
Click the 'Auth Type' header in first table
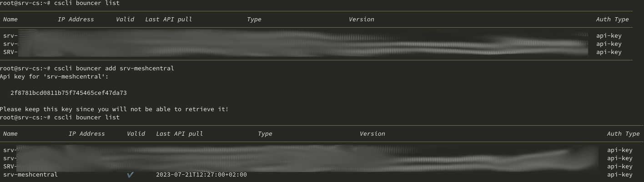pyautogui.click(x=613, y=20)
